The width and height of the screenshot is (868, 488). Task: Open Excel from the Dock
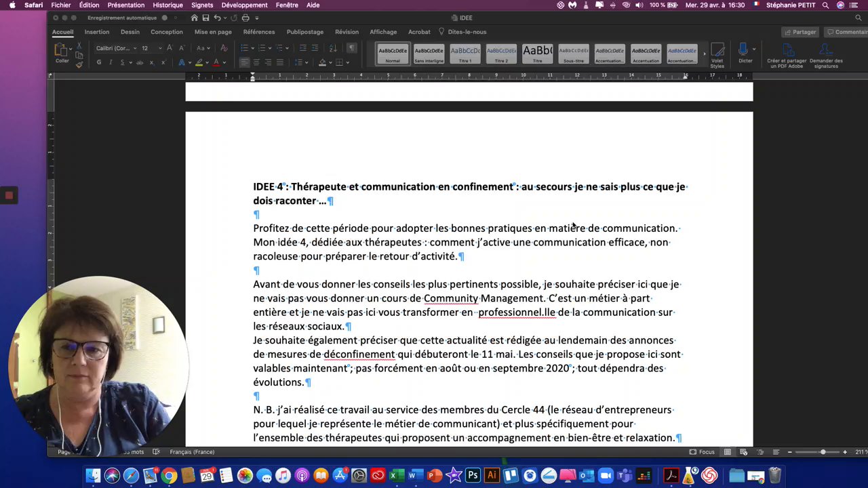(x=397, y=476)
